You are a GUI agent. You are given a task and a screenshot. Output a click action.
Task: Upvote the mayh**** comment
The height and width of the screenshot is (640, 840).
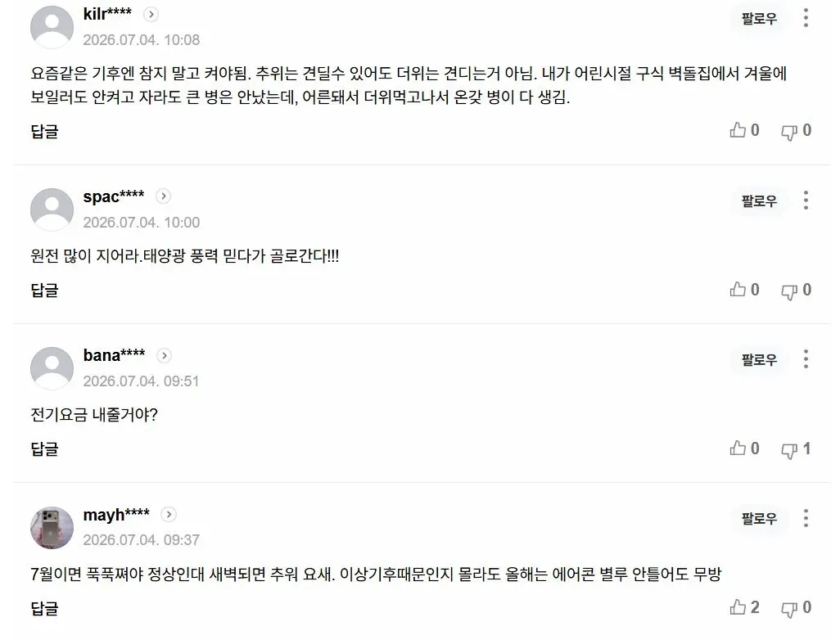[738, 606]
